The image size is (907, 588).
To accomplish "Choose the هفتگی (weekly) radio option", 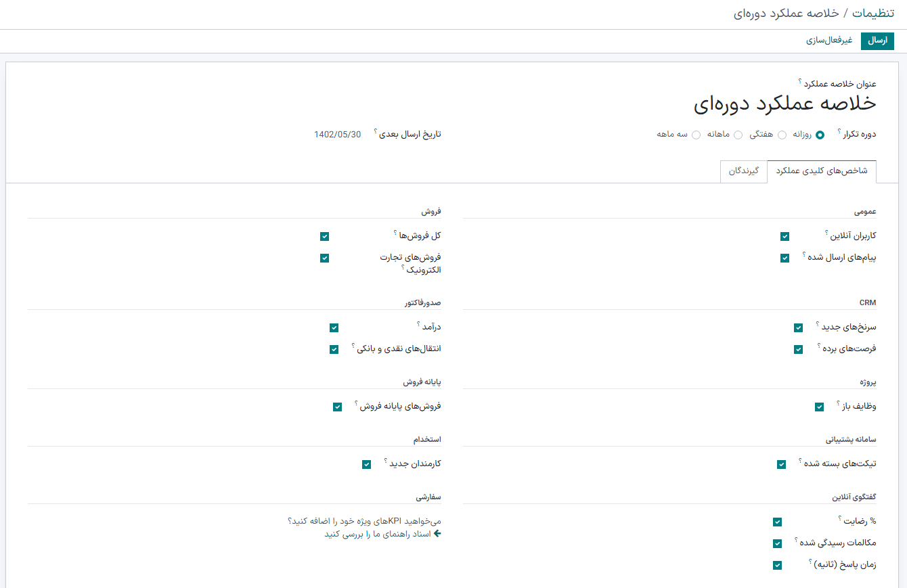I will pos(782,135).
